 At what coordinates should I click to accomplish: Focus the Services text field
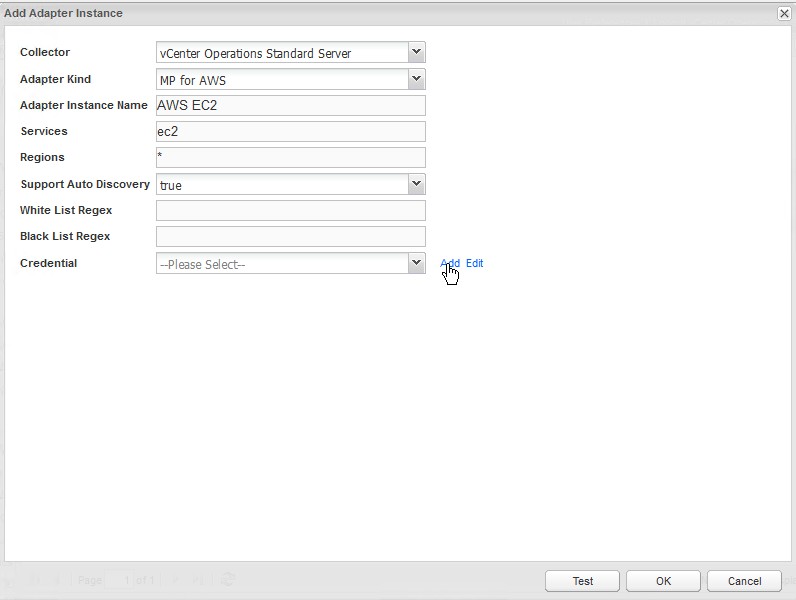(290, 131)
